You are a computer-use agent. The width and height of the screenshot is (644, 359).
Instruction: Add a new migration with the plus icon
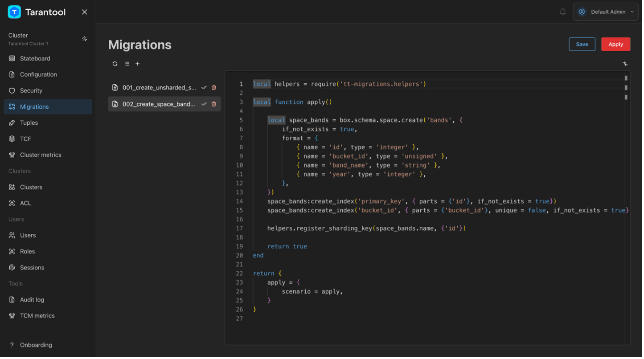pos(138,64)
